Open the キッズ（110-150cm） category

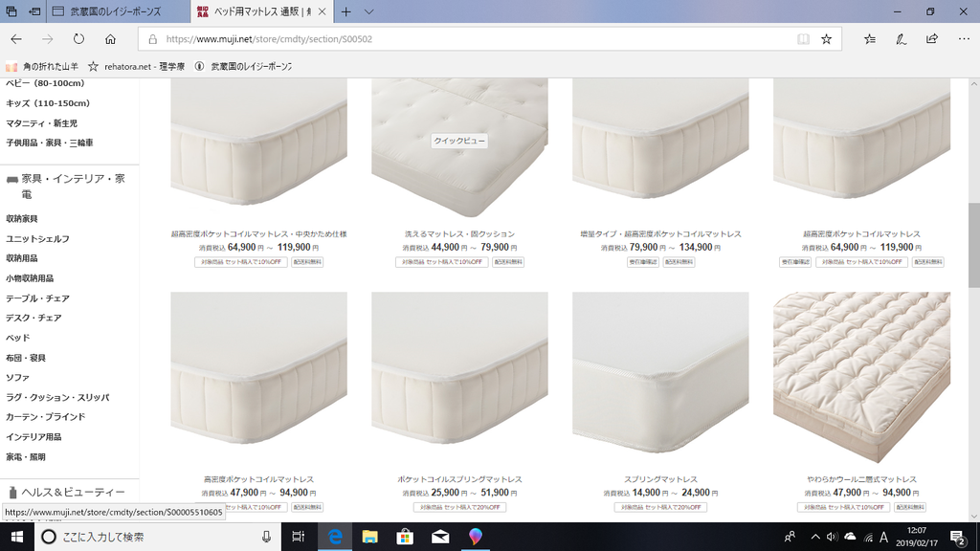click(48, 103)
